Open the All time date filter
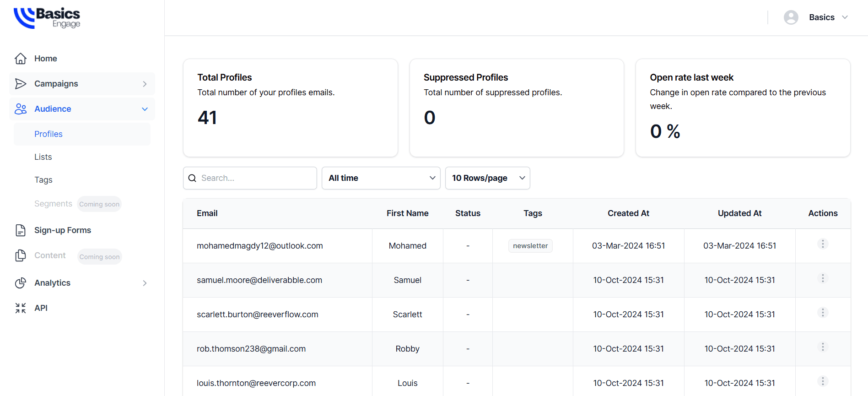The height and width of the screenshot is (396, 868). coord(381,178)
